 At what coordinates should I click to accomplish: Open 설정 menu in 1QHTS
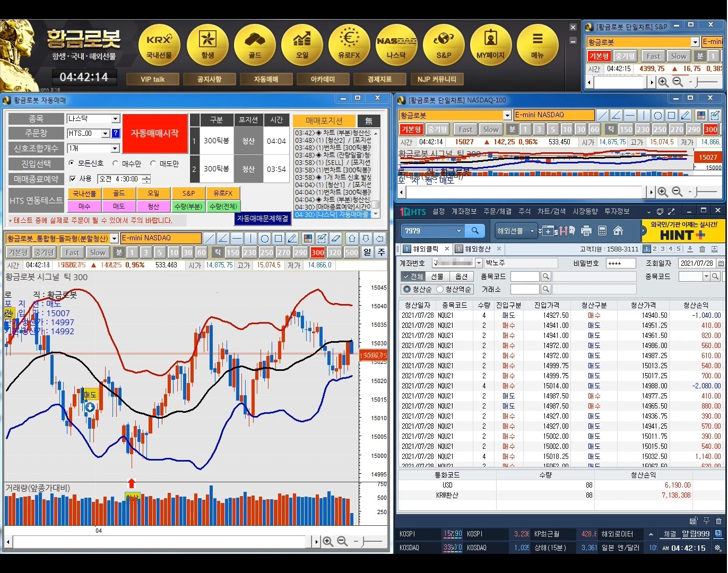(438, 212)
